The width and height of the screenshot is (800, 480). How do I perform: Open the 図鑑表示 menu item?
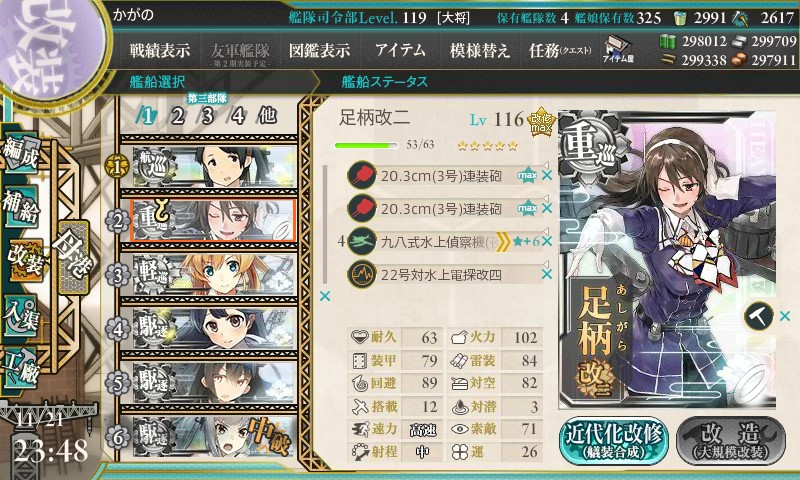click(x=319, y=50)
